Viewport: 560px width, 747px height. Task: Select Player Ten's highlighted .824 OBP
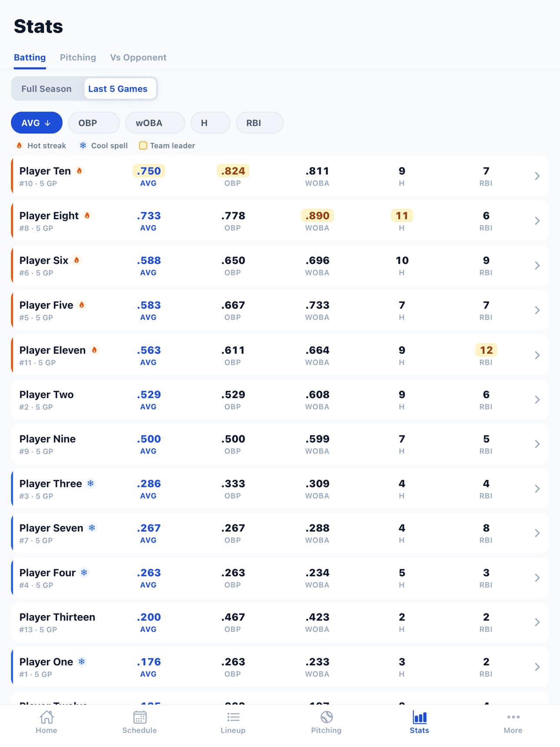(x=233, y=171)
